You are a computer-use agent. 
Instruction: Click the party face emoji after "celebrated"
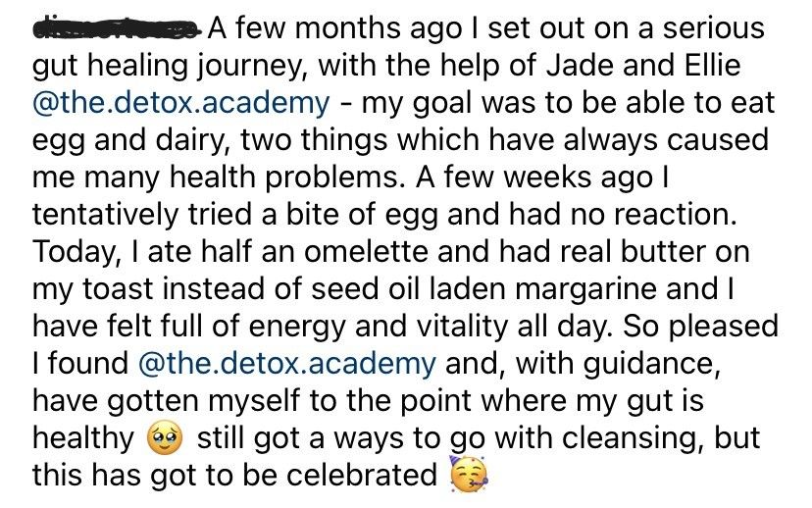point(469,475)
